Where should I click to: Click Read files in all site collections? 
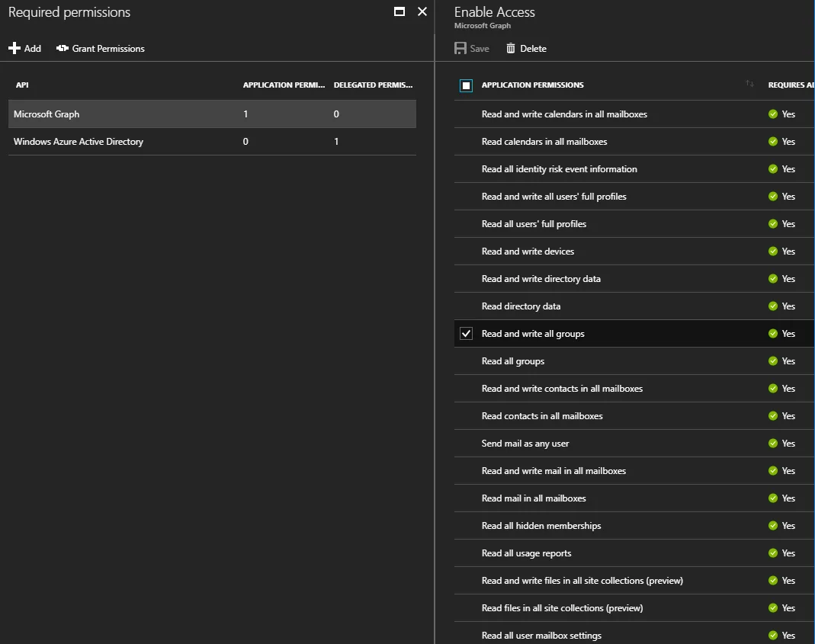coord(562,608)
